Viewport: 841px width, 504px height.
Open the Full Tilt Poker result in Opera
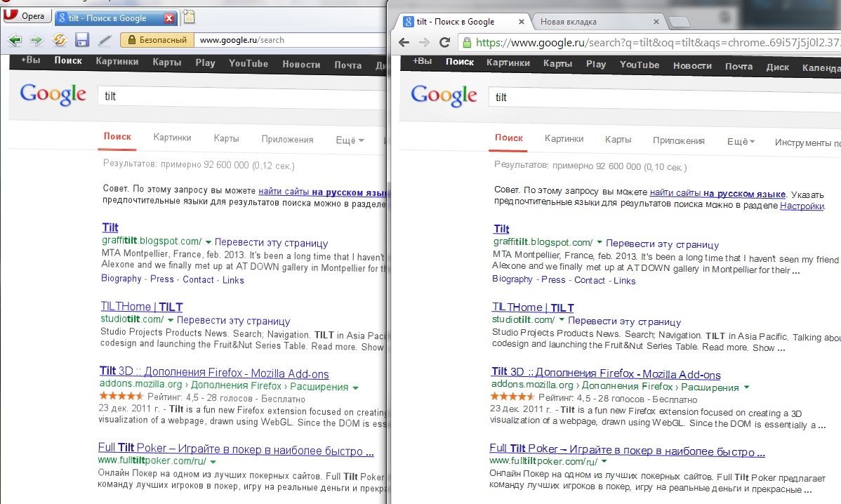[x=236, y=451]
